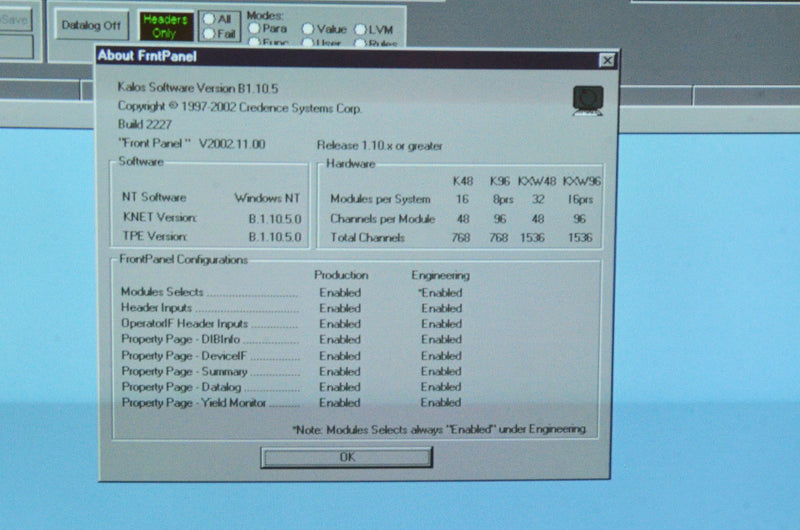Select the Fail radio button

click(209, 34)
